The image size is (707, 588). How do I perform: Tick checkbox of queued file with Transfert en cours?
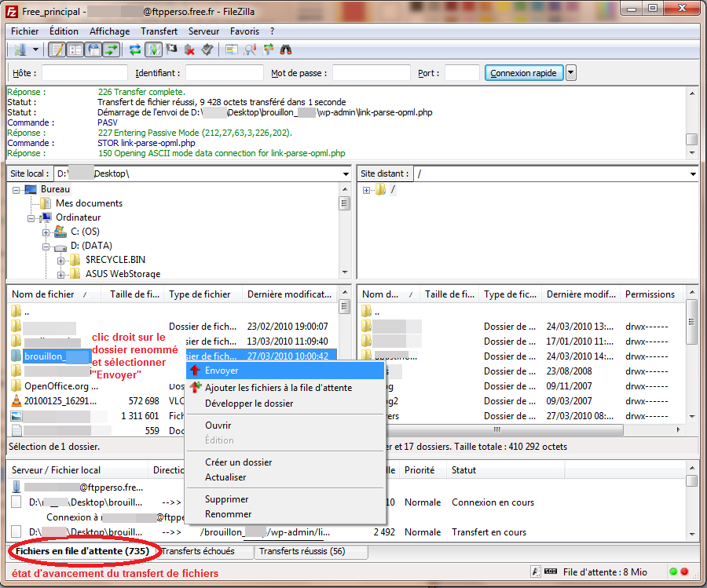[x=16, y=531]
